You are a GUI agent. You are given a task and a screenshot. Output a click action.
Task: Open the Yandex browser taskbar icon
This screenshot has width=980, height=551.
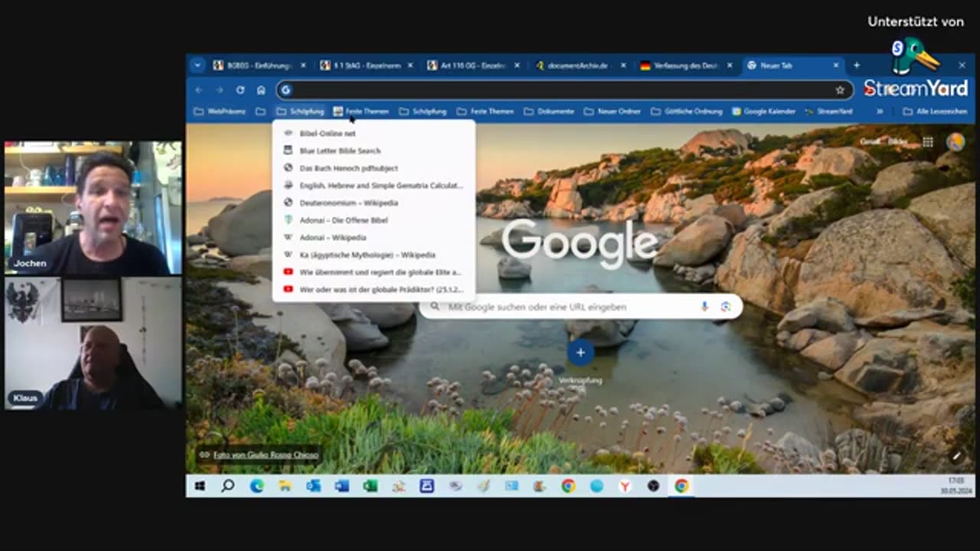(625, 486)
